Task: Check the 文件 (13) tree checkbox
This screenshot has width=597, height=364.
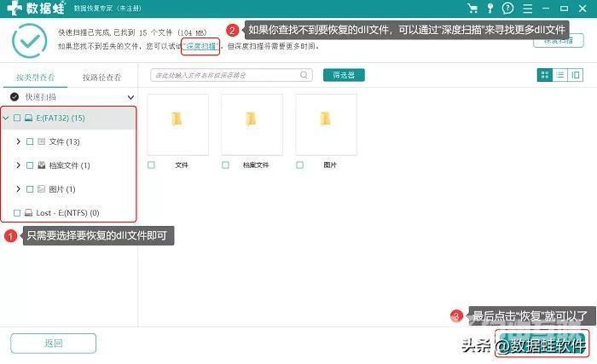Action: tap(30, 142)
